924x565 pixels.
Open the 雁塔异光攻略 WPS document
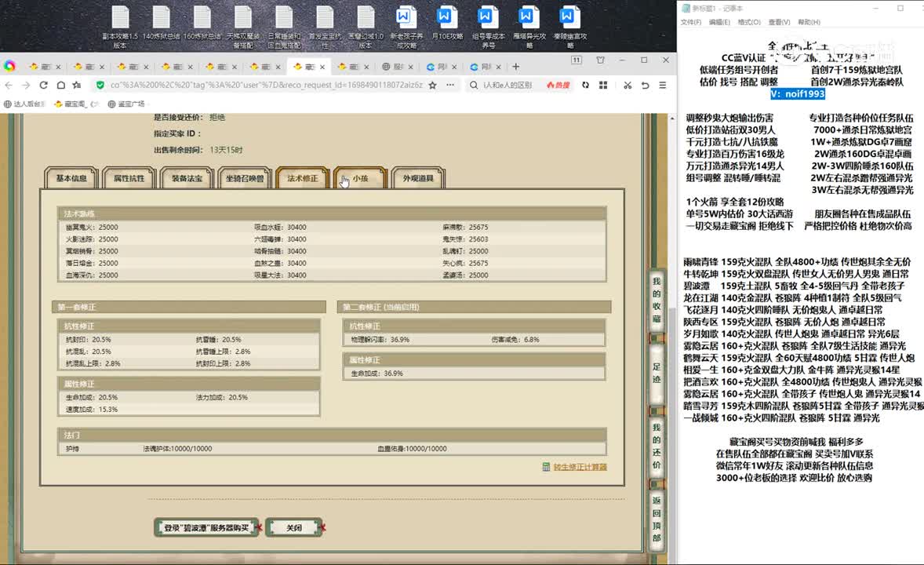tap(529, 27)
